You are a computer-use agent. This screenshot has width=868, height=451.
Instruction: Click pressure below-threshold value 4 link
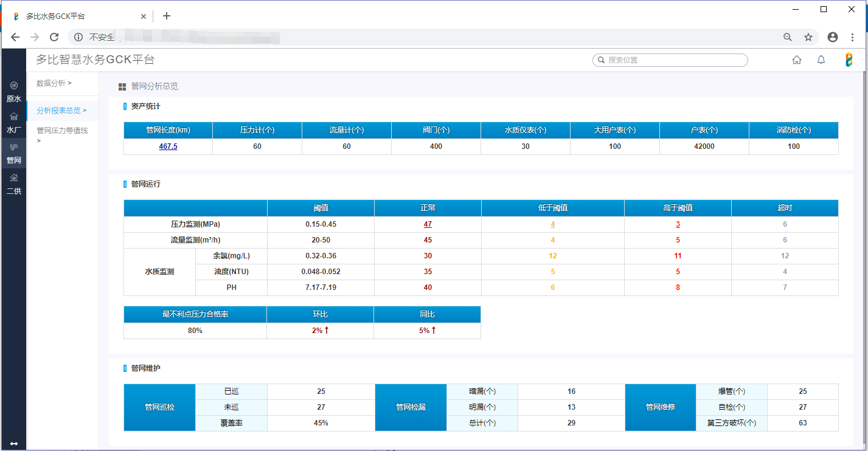[x=552, y=224]
